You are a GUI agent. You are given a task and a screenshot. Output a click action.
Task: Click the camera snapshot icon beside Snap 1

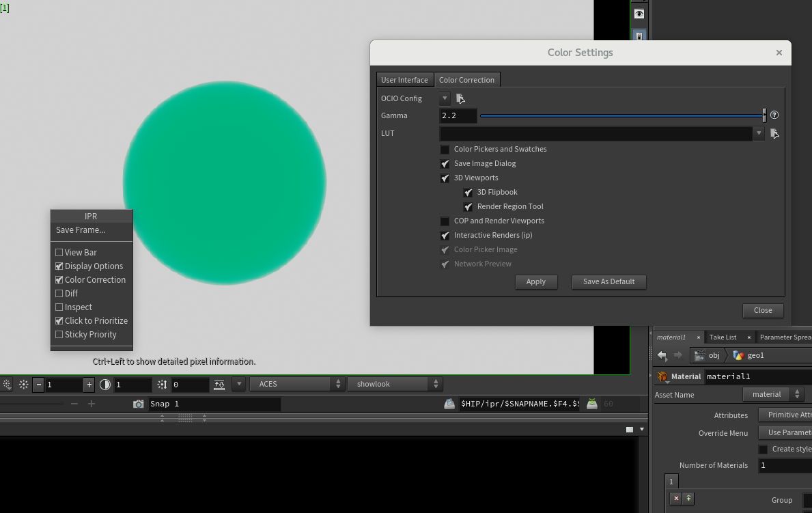138,404
